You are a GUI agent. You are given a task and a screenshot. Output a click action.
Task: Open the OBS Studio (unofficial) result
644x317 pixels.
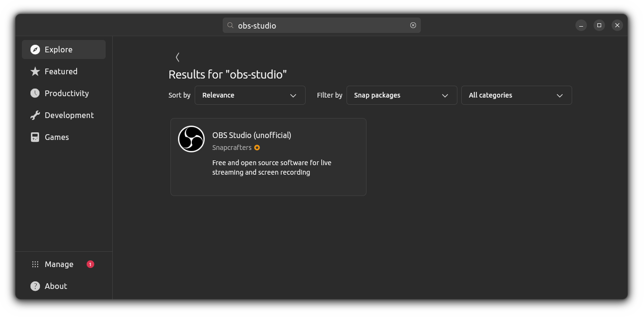(x=268, y=157)
